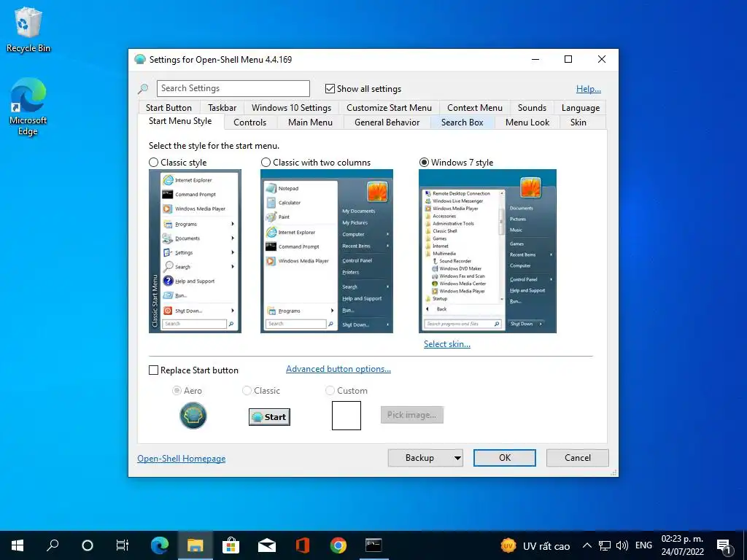Launch Microsoft Edge from desktop shortcut
This screenshot has width=747, height=560.
tap(28, 106)
